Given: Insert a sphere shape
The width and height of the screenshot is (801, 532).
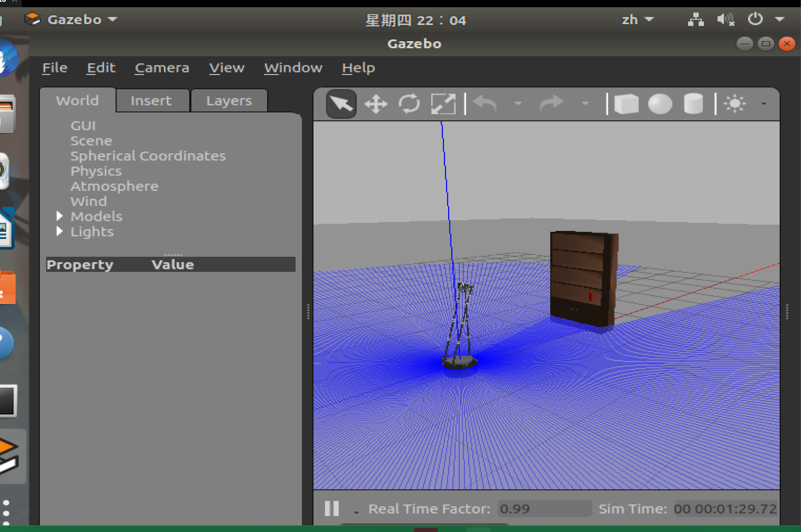Looking at the screenshot, I should (660, 103).
